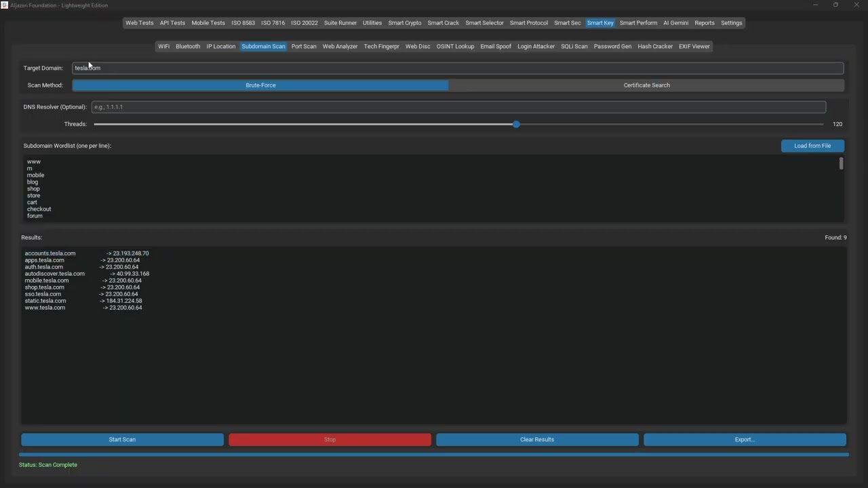Select static.tesla.com result row
Screen dimensions: 868x488
click(83, 301)
